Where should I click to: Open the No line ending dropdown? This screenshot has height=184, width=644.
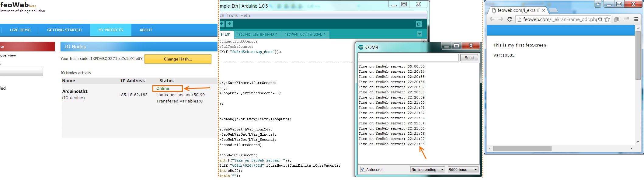click(428, 169)
